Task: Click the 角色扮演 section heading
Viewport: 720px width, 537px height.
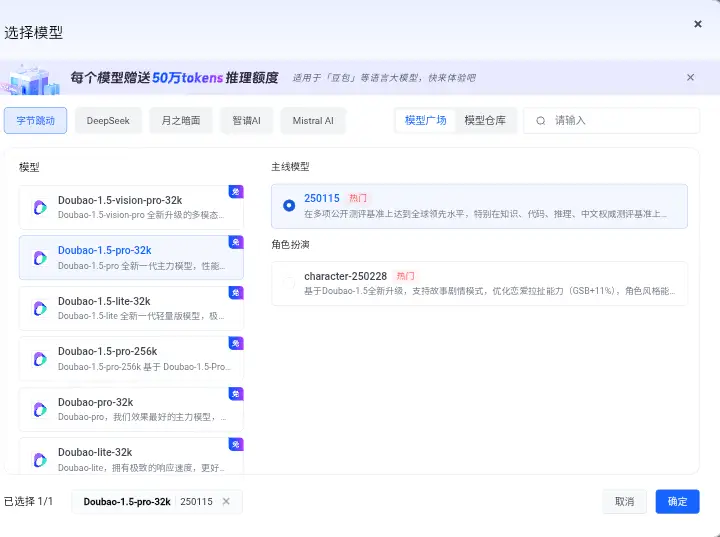Action: pos(290,244)
